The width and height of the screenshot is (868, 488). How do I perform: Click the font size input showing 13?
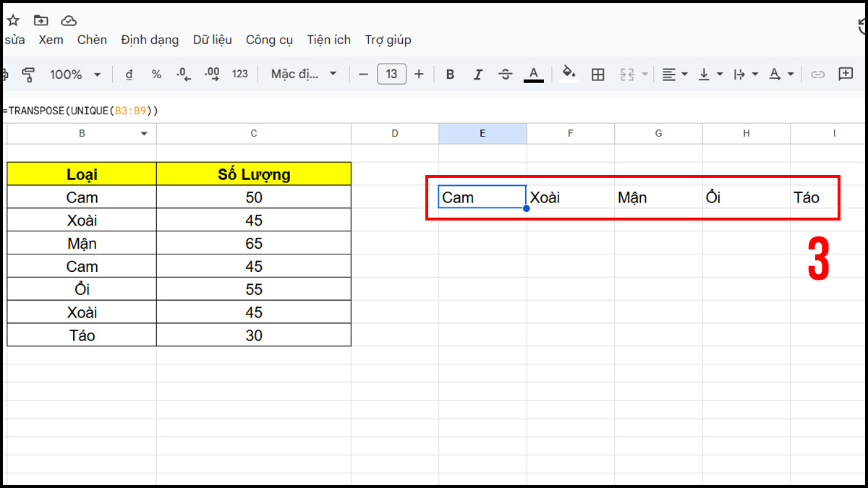coord(391,74)
